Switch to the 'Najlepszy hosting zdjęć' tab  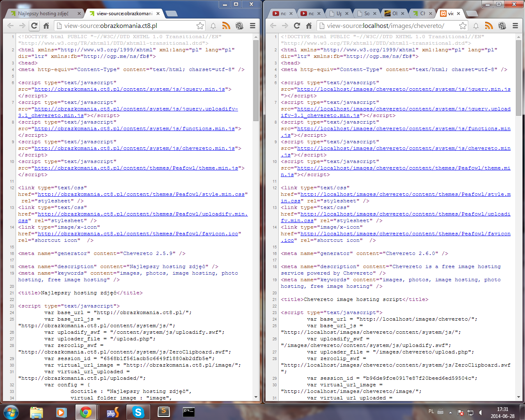[x=43, y=14]
